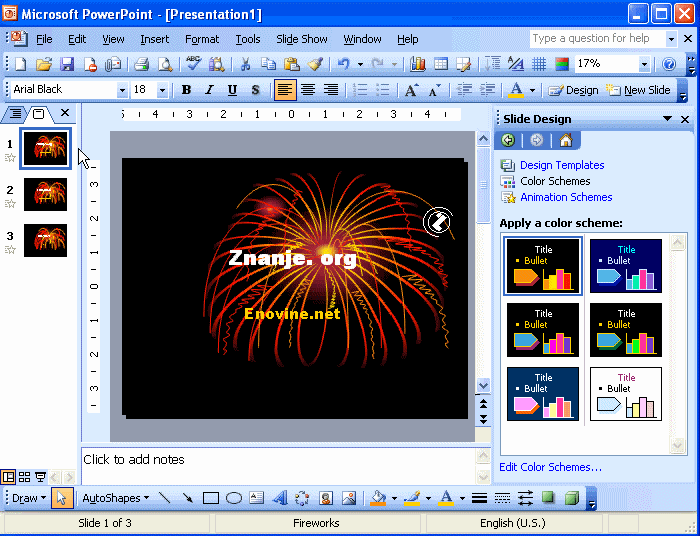Insert a table using the table icon
The width and height of the screenshot is (700, 536).
point(441,64)
